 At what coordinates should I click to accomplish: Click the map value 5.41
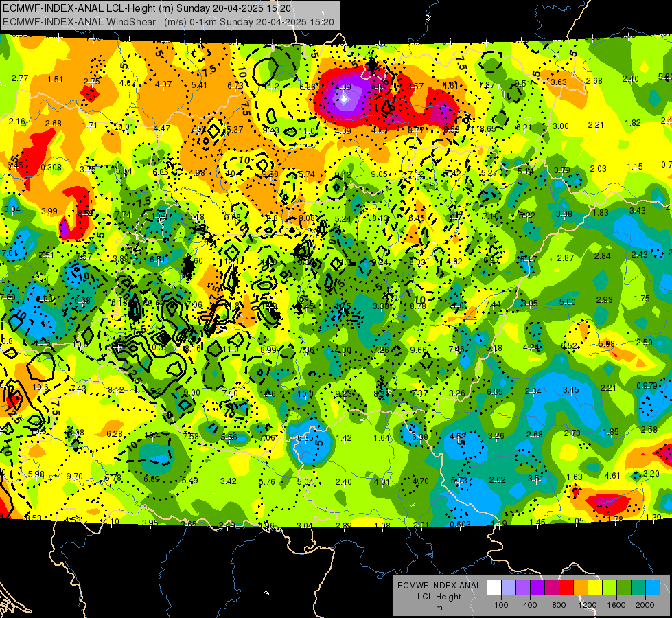pyautogui.click(x=199, y=85)
